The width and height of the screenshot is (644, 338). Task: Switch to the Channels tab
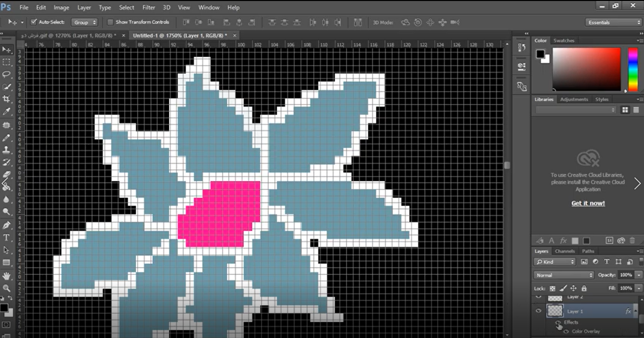tap(565, 251)
